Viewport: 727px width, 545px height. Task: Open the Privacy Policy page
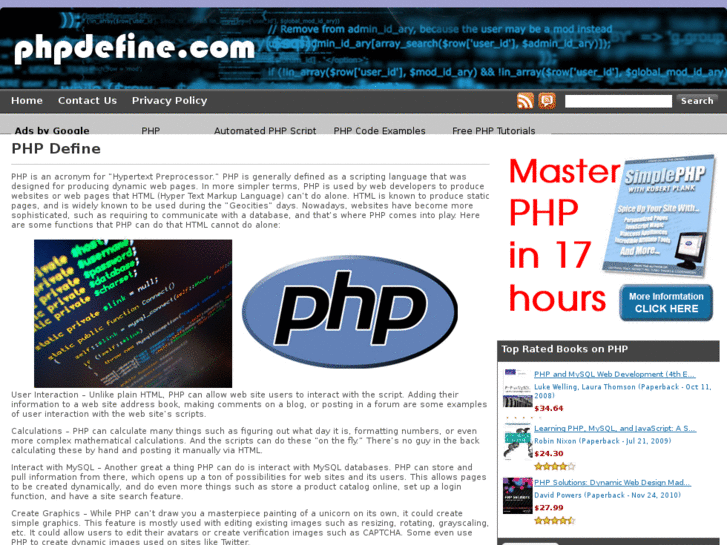169,101
